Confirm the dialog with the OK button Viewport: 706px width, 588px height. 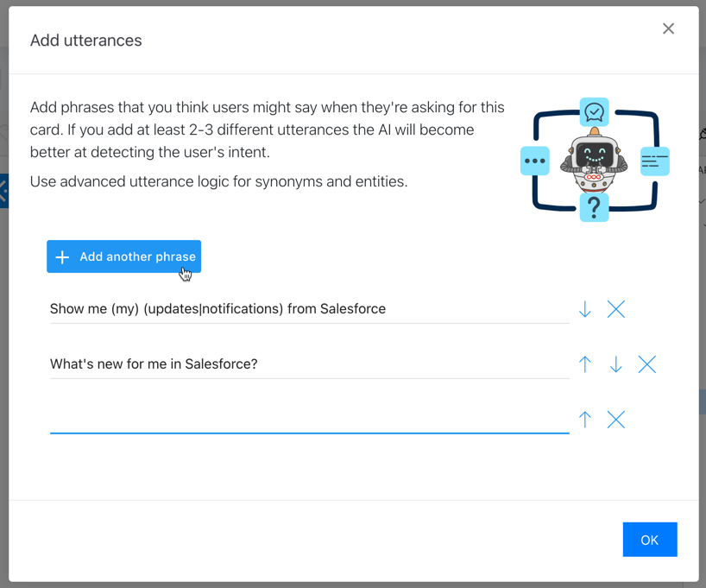pos(650,540)
